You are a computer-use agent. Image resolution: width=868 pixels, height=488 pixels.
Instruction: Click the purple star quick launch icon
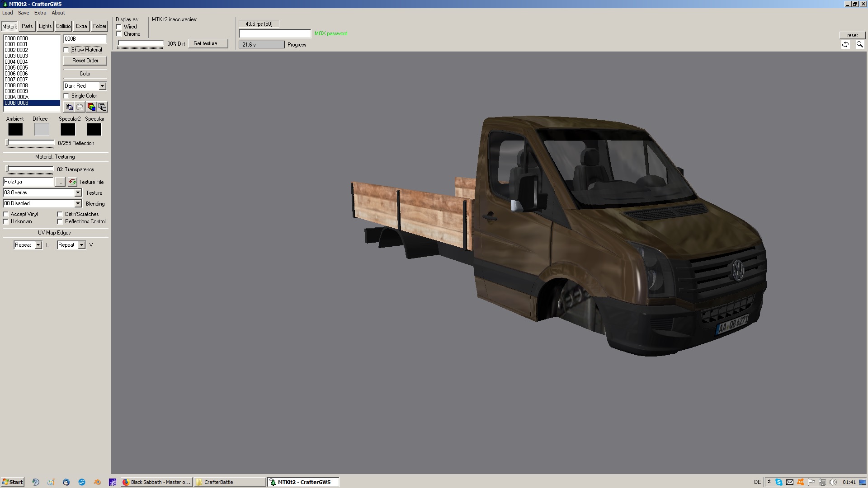(x=113, y=482)
